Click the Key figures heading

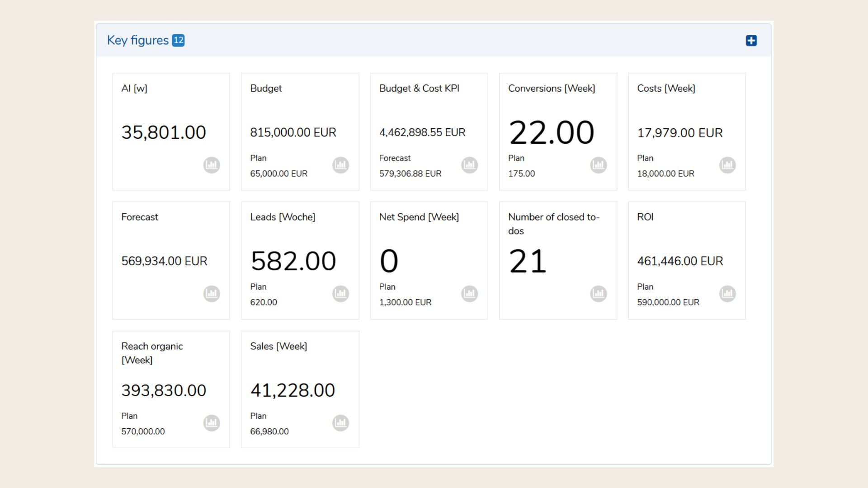[x=137, y=40]
